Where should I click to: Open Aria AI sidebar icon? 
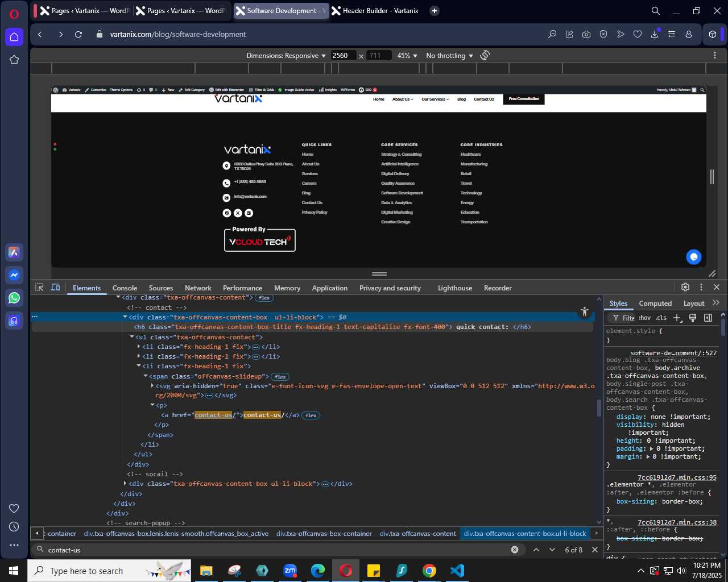(x=14, y=252)
